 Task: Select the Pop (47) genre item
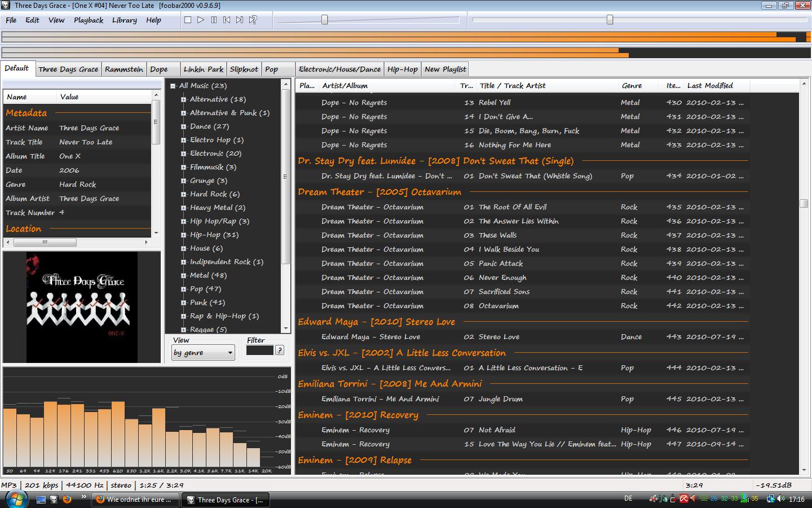pyautogui.click(x=205, y=289)
